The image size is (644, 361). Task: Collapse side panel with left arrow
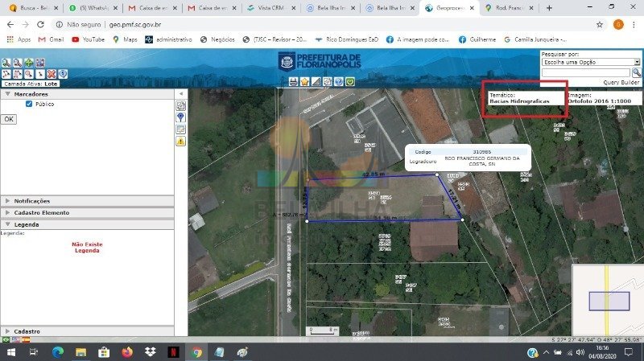tap(180, 94)
